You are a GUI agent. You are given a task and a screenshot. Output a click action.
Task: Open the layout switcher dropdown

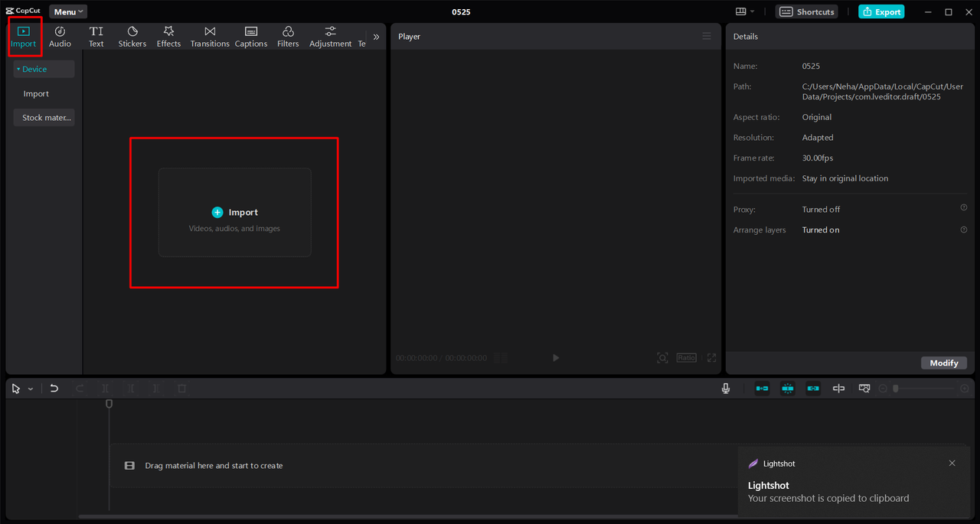tap(744, 11)
